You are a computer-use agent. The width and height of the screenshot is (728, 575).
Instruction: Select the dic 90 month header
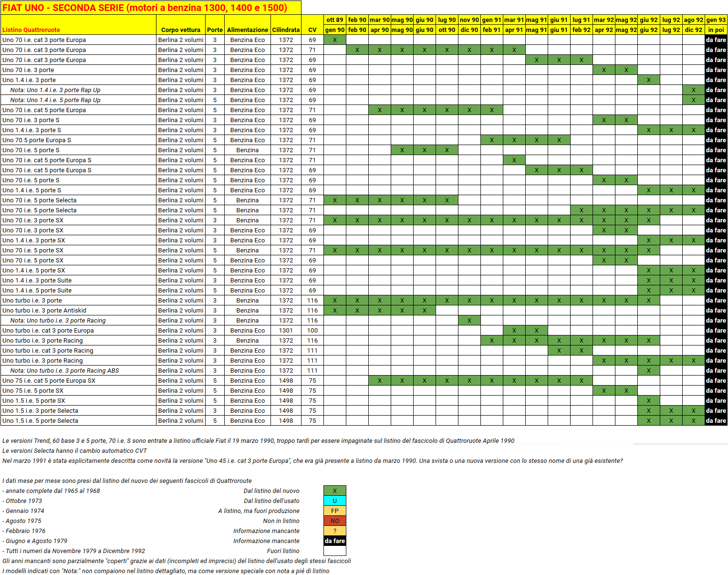coord(469,30)
